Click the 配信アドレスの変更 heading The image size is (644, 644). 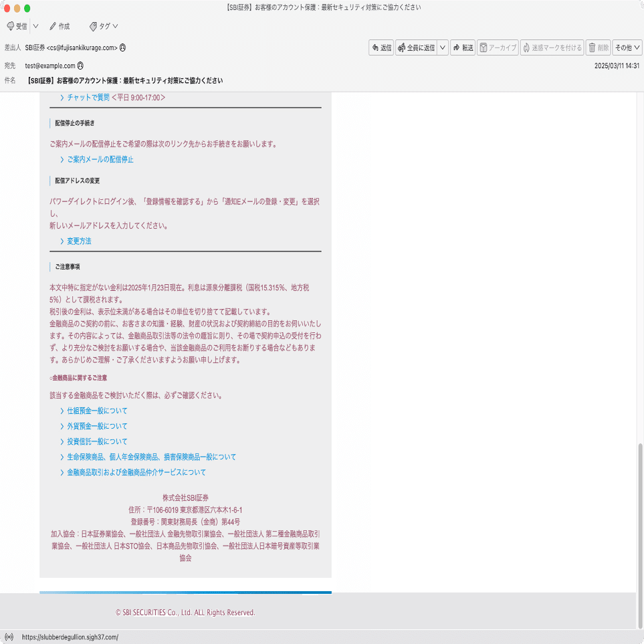77,181
